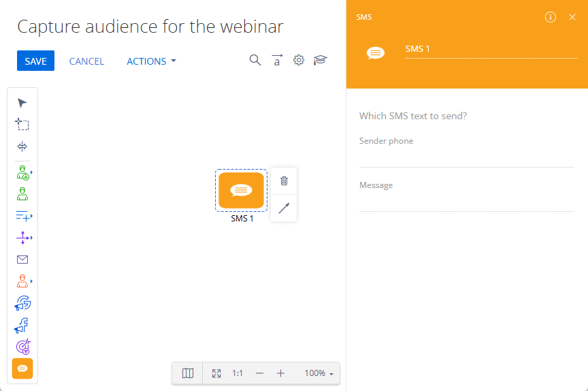
Task: Click the SMS element in the left toolbar
Action: [x=22, y=369]
